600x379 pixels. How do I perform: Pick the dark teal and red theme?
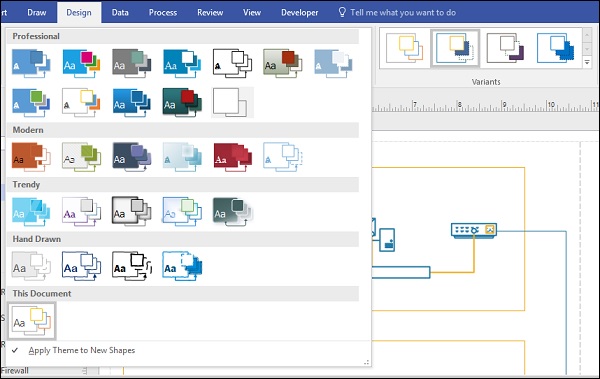pos(182,102)
